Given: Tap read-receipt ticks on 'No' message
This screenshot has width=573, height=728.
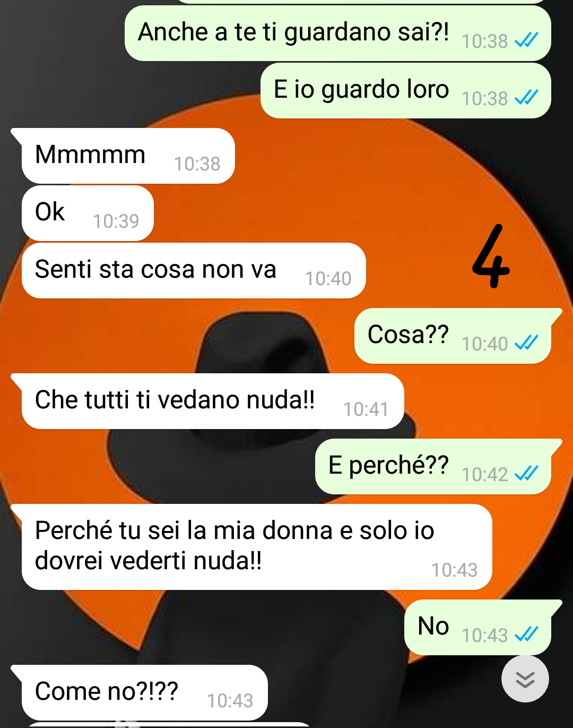Looking at the screenshot, I should [526, 634].
